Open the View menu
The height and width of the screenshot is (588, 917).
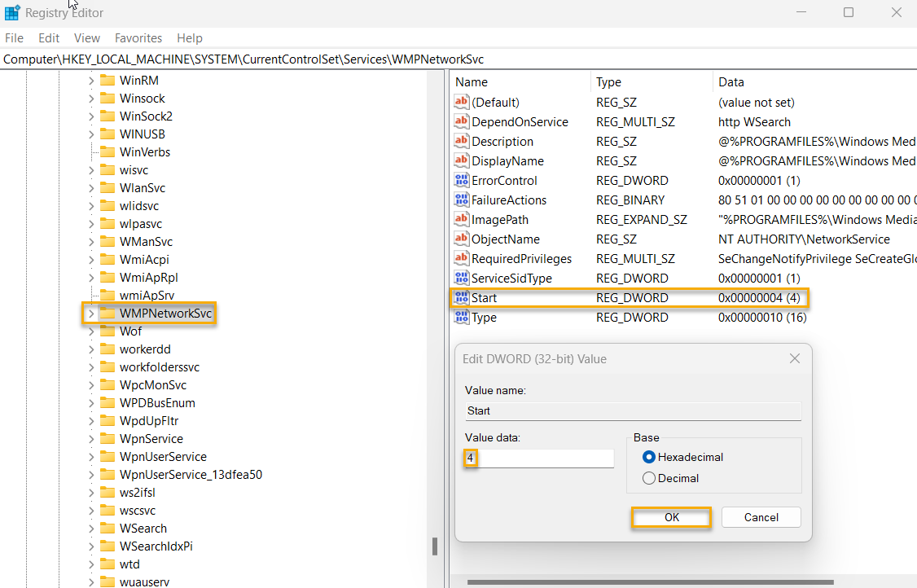(x=86, y=37)
